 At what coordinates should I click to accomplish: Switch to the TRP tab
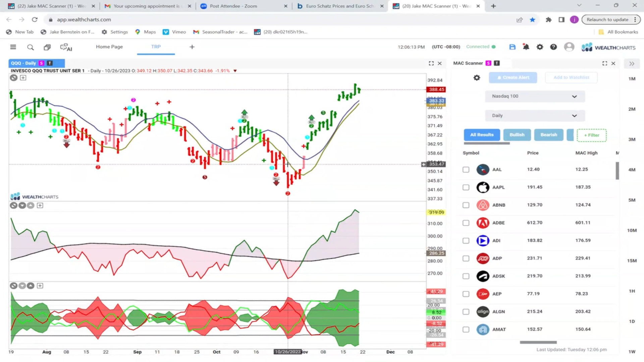pyautogui.click(x=156, y=47)
